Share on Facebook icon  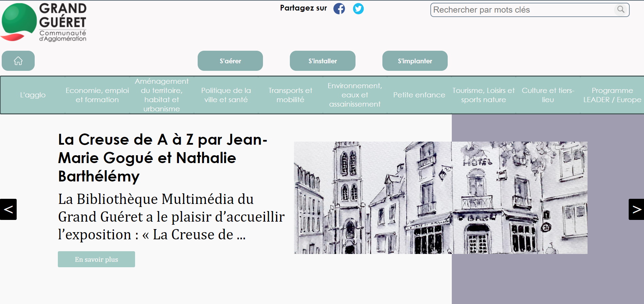[339, 9]
